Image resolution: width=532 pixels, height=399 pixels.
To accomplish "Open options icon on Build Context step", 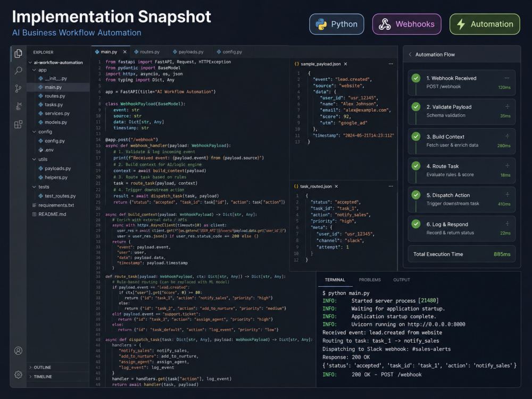I will point(507,136).
